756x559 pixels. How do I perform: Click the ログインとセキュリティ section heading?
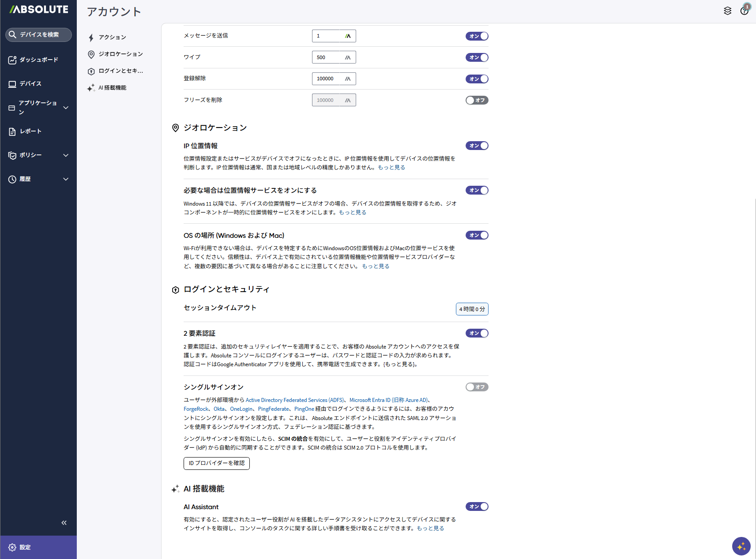tap(226, 289)
